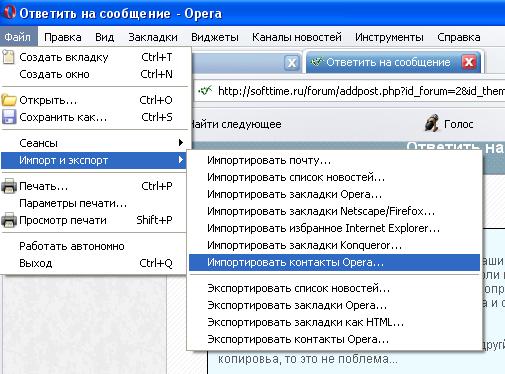
Task: Choose Создать вкладку
Action: (x=95, y=57)
